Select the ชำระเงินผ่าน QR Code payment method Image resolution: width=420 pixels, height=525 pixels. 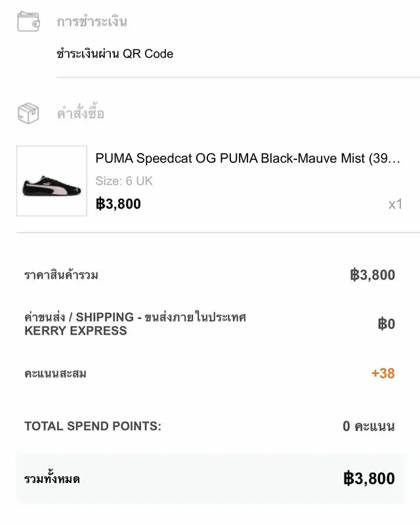click(x=115, y=54)
